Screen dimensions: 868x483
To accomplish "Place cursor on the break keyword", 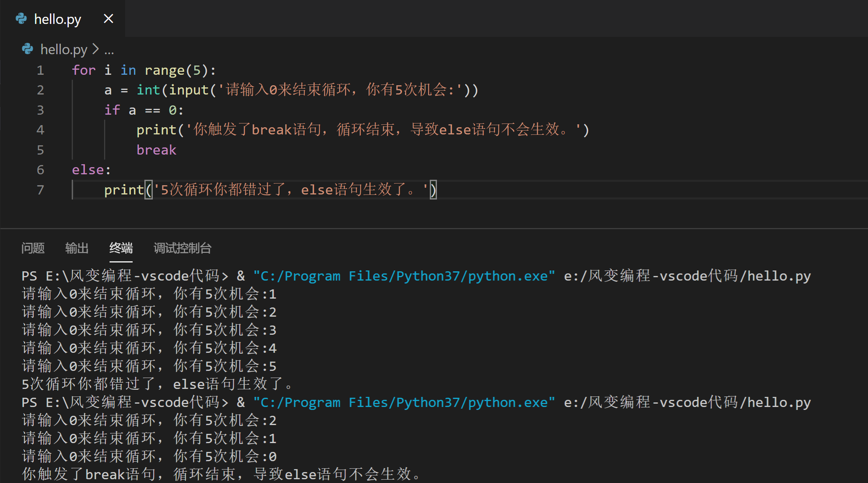I will coord(156,150).
